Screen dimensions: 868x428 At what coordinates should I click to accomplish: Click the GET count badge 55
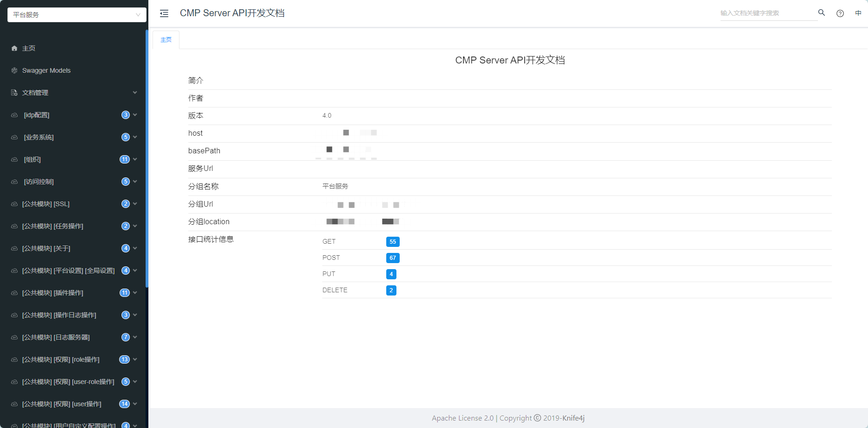pos(393,242)
